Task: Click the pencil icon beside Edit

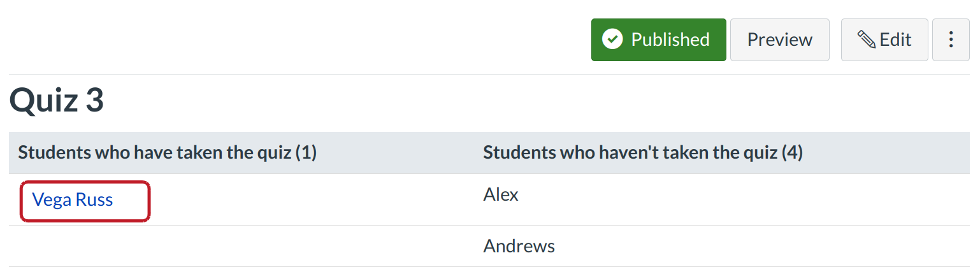Action: tap(866, 40)
